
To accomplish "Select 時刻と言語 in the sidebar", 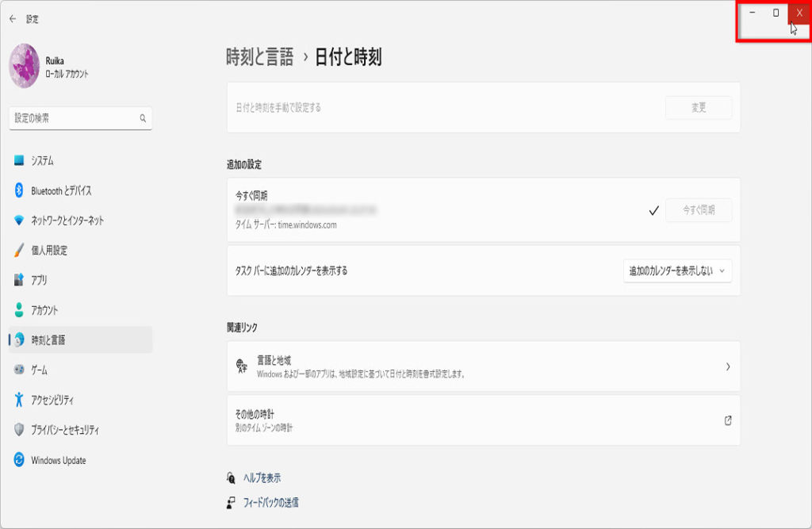I will click(48, 340).
